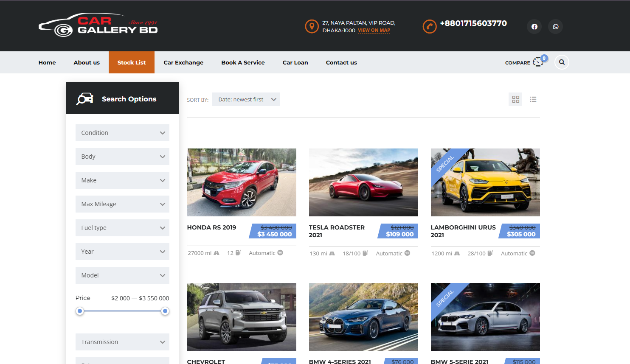Open the Transmission filter dropdown
630x364 pixels.
coord(122,342)
